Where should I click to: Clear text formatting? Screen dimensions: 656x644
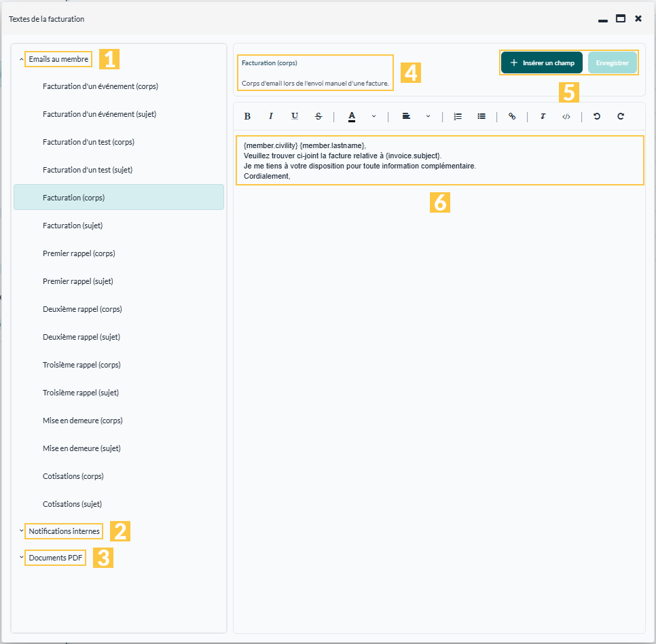point(543,116)
